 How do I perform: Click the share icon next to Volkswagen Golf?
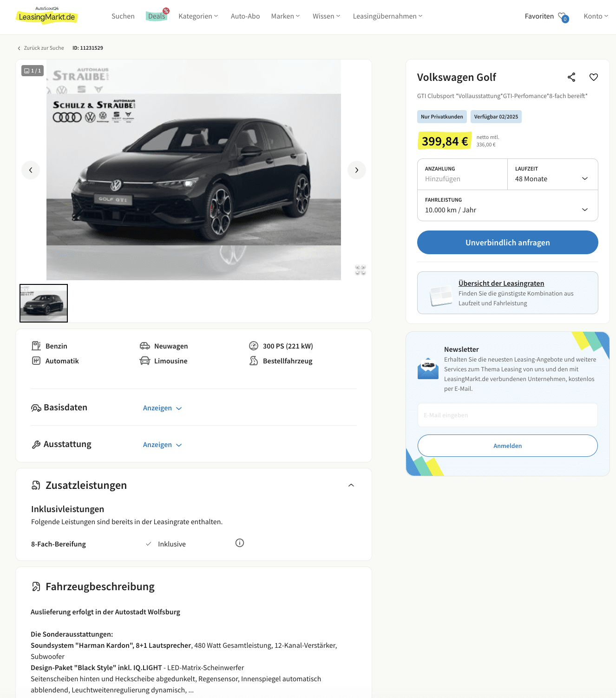coord(571,77)
